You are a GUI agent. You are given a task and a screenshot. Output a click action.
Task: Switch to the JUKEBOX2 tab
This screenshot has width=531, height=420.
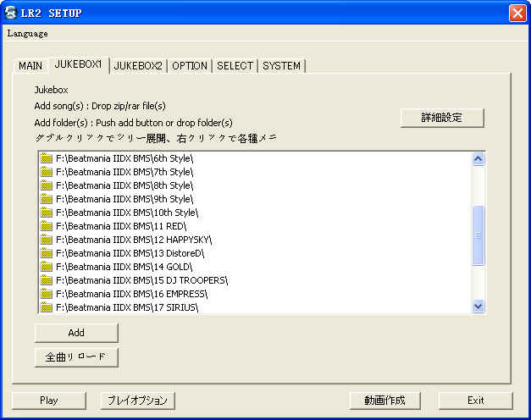138,66
